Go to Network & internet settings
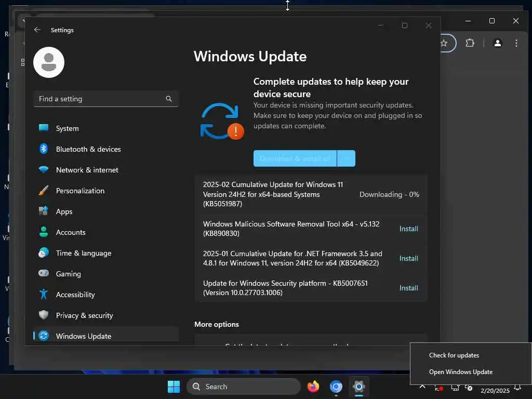This screenshot has height=399, width=532. point(106,170)
